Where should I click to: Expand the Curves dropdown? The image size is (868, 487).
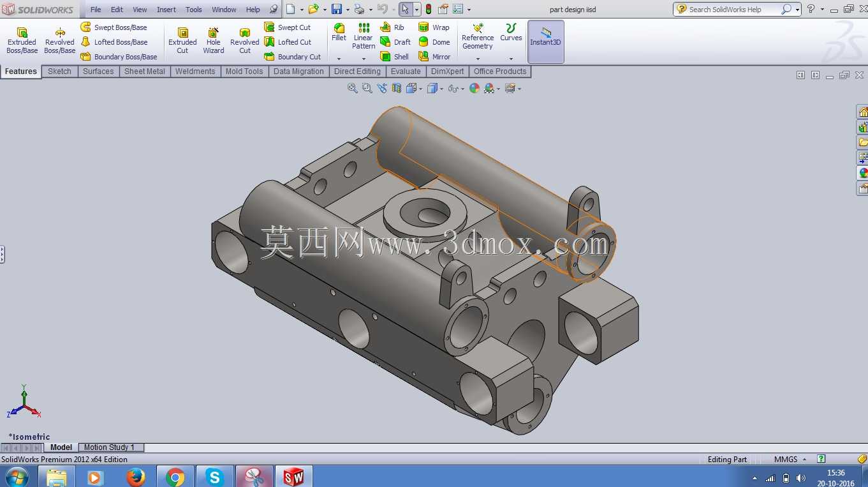coord(511,59)
